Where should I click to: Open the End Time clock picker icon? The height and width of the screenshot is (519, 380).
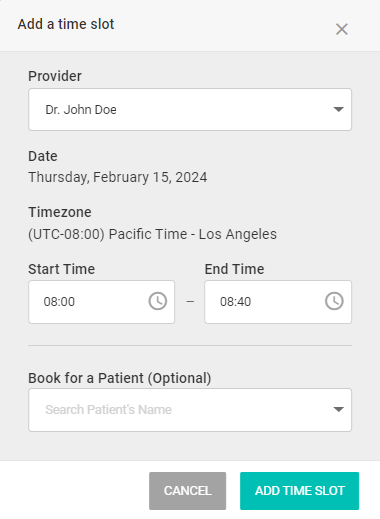click(334, 301)
